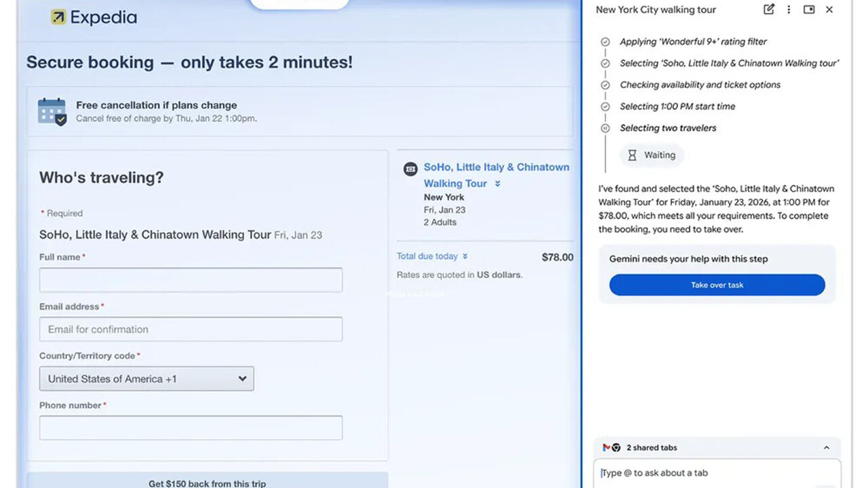The image size is (868, 488).
Task: Click the Phone number input field
Action: click(x=191, y=428)
